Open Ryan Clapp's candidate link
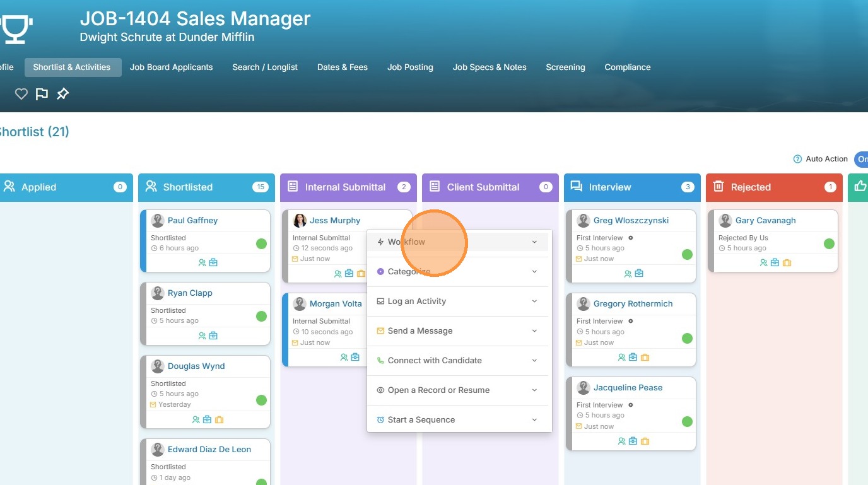 (x=190, y=293)
